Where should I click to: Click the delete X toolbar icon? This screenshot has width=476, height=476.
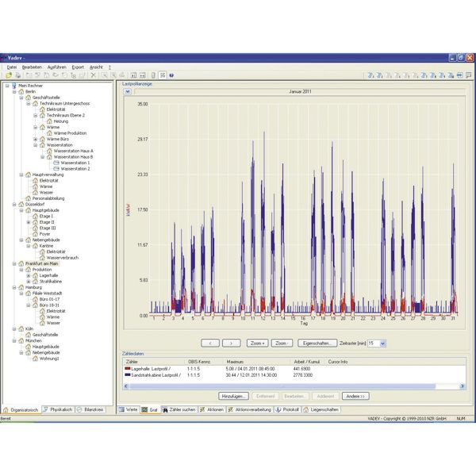click(93, 75)
